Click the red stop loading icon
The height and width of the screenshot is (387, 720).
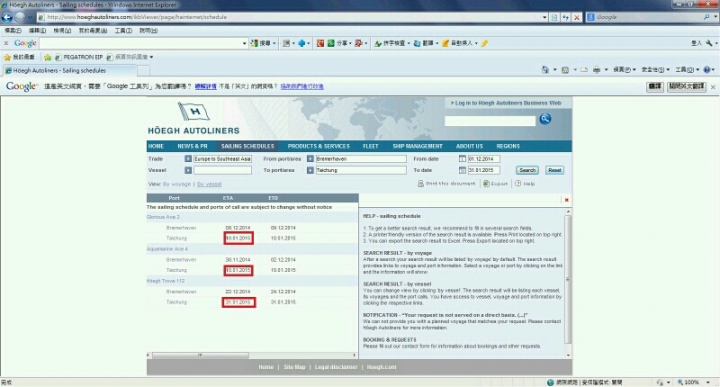tap(577, 17)
